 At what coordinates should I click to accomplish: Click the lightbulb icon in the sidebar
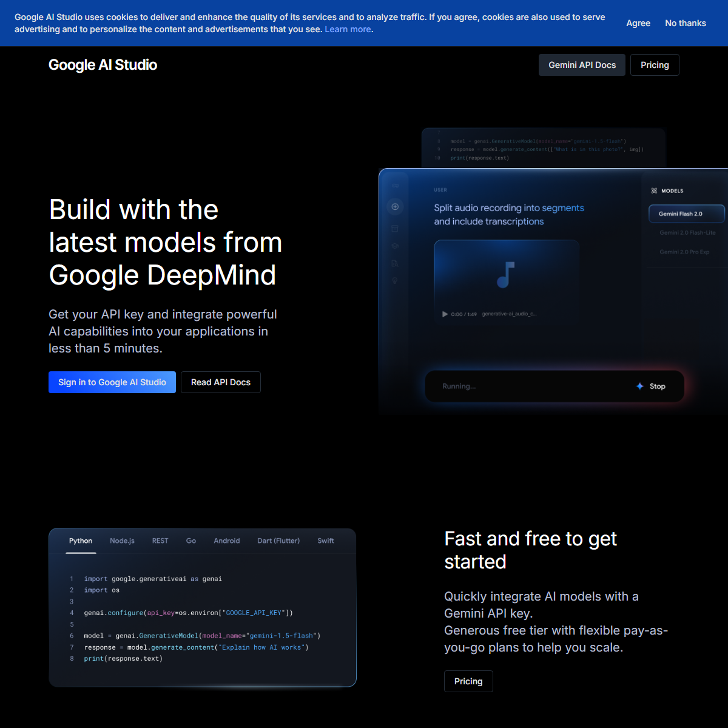click(395, 281)
